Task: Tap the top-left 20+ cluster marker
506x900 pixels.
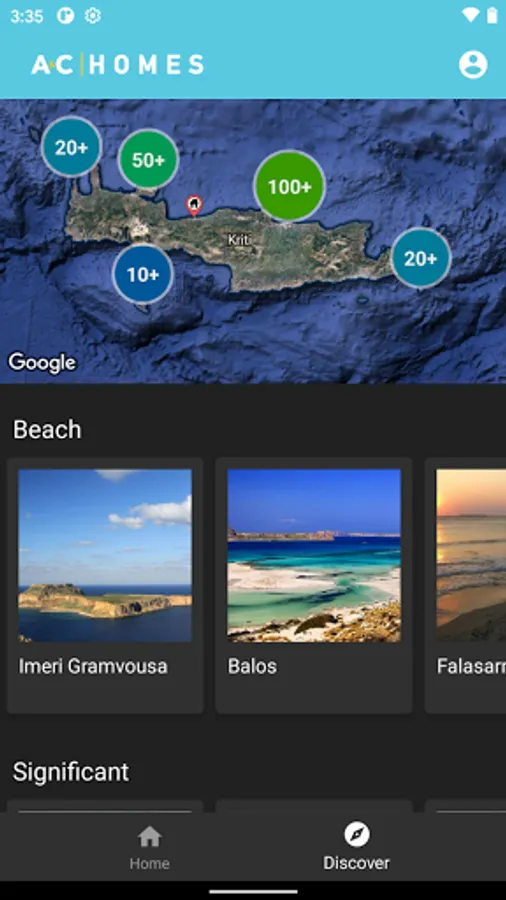Action: pyautogui.click(x=72, y=147)
